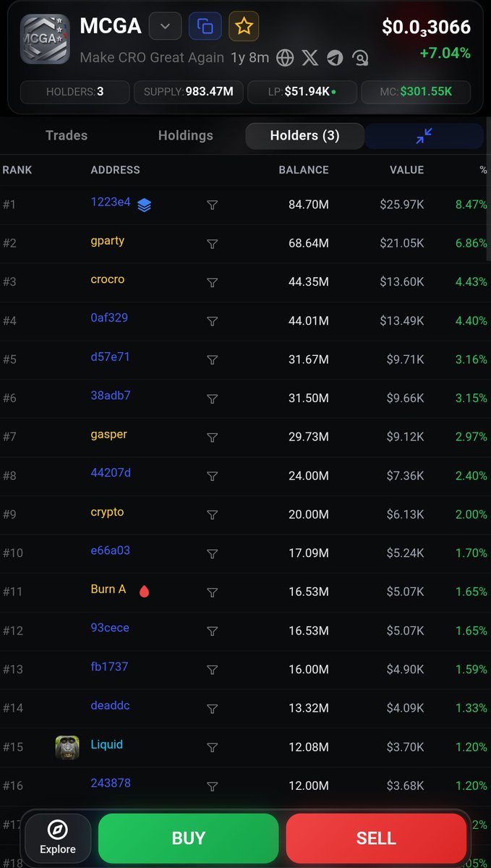Image resolution: width=491 pixels, height=868 pixels.
Task: Open holder address deaddc
Action: click(x=111, y=705)
